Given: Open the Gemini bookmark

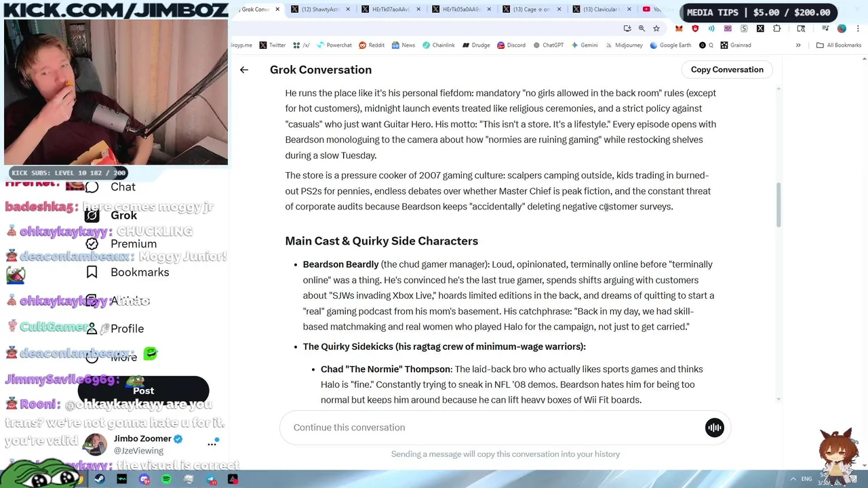Looking at the screenshot, I should click(x=584, y=45).
